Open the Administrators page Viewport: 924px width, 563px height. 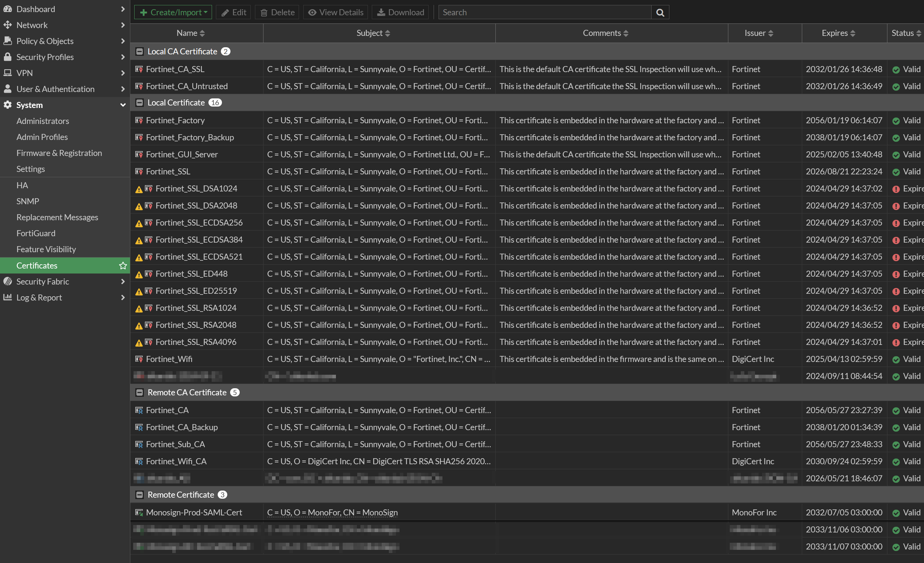click(43, 121)
